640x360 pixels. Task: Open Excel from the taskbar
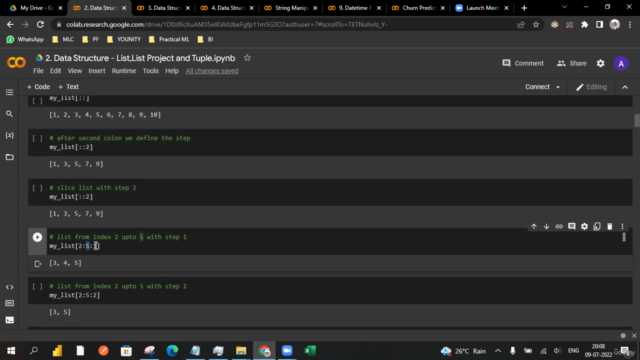(310, 351)
